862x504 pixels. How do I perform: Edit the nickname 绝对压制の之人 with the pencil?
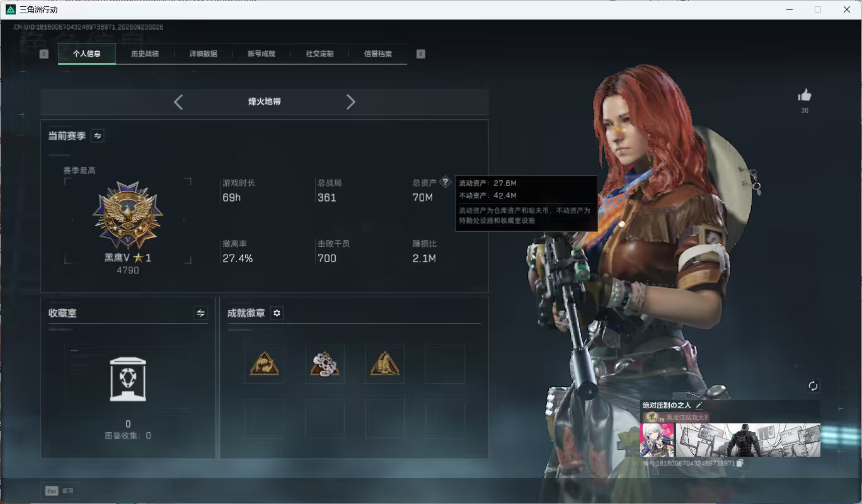(x=699, y=405)
